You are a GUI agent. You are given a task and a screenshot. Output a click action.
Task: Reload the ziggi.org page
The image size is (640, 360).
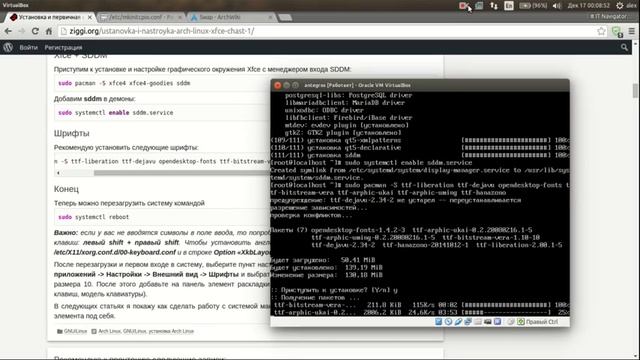coord(35,31)
